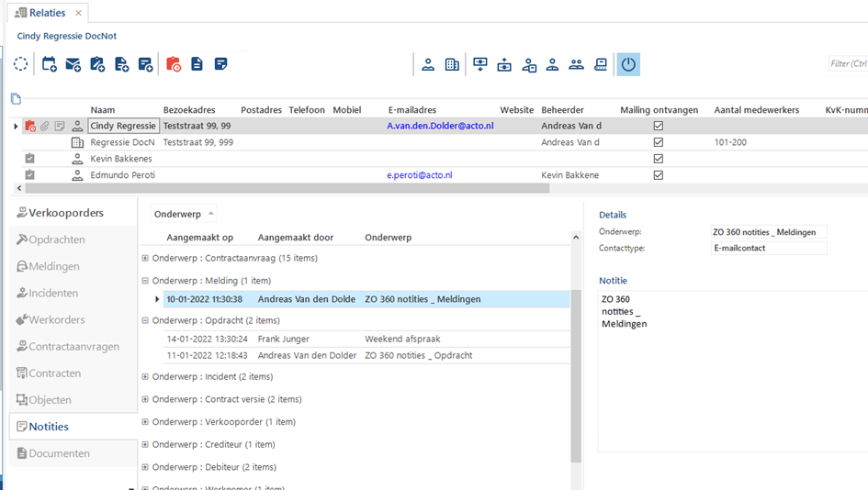868x490 pixels.
Task: Click note icon in Cindy Regressie row
Action: click(x=60, y=126)
